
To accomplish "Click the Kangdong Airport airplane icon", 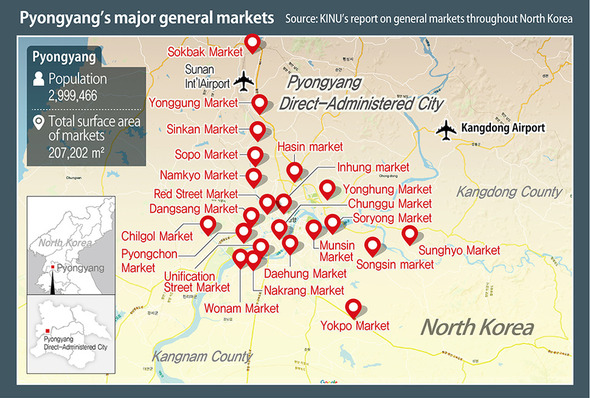I will [446, 130].
